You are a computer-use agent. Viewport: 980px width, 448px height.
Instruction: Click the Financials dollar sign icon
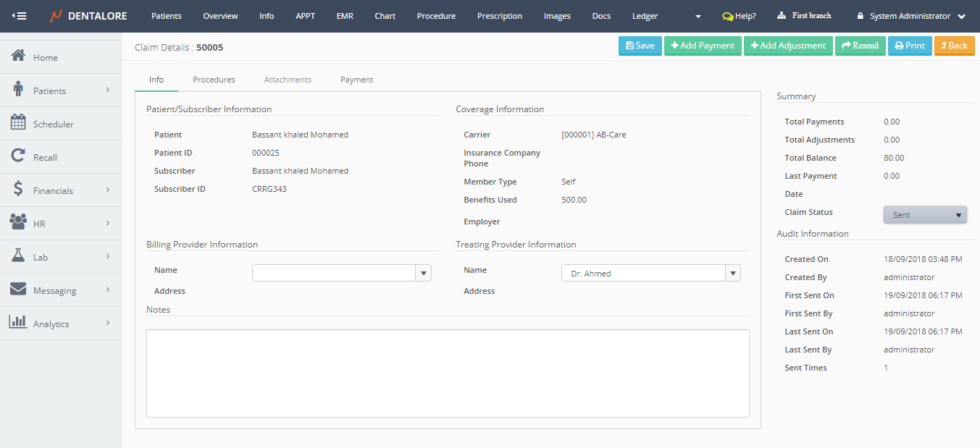18,190
